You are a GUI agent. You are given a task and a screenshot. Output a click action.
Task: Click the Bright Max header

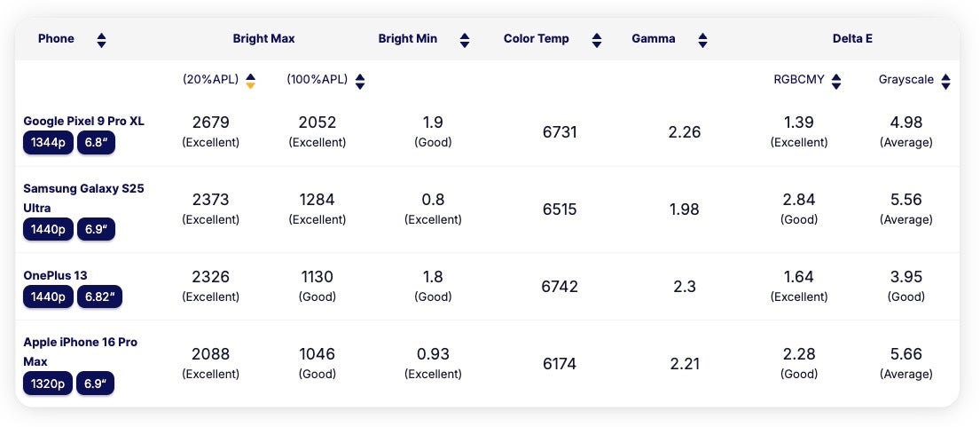(x=263, y=39)
